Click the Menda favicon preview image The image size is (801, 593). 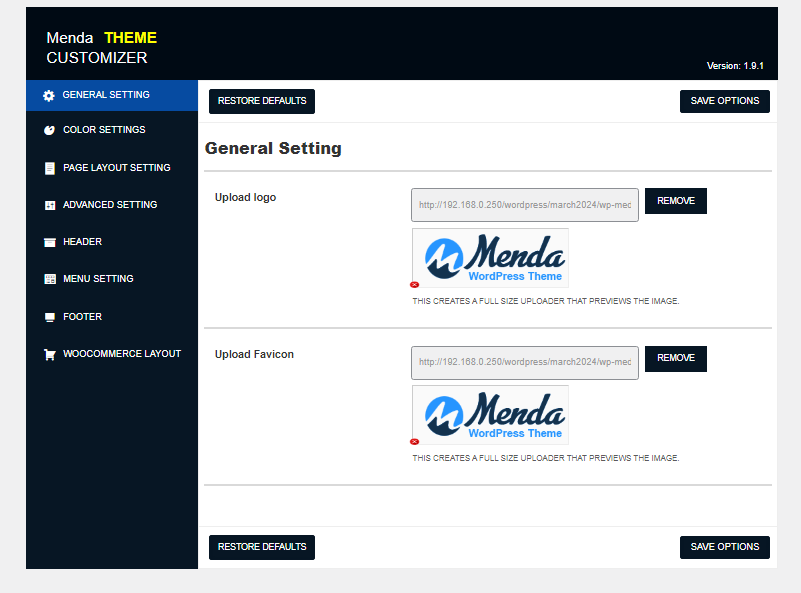coord(491,415)
